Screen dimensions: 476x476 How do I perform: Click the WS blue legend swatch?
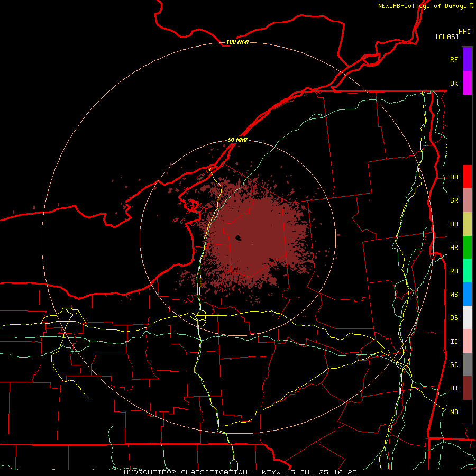[x=467, y=294]
